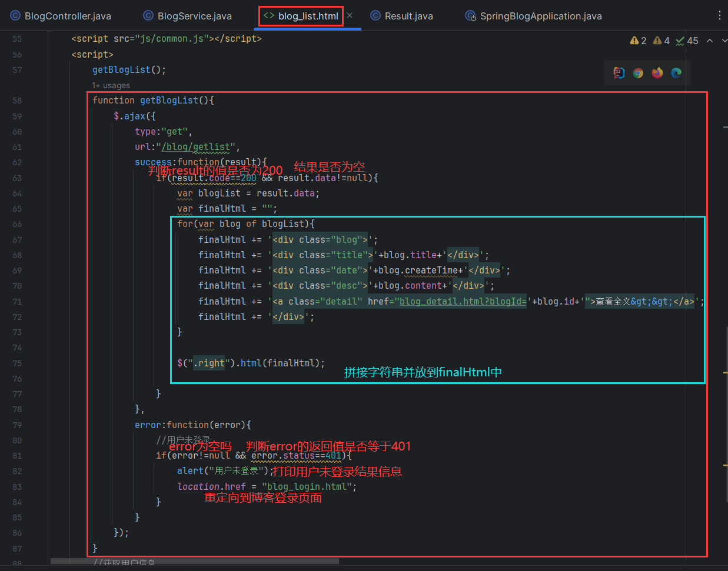Click the alert call on line 82
Screen dimensions: 728x571
tap(190, 471)
